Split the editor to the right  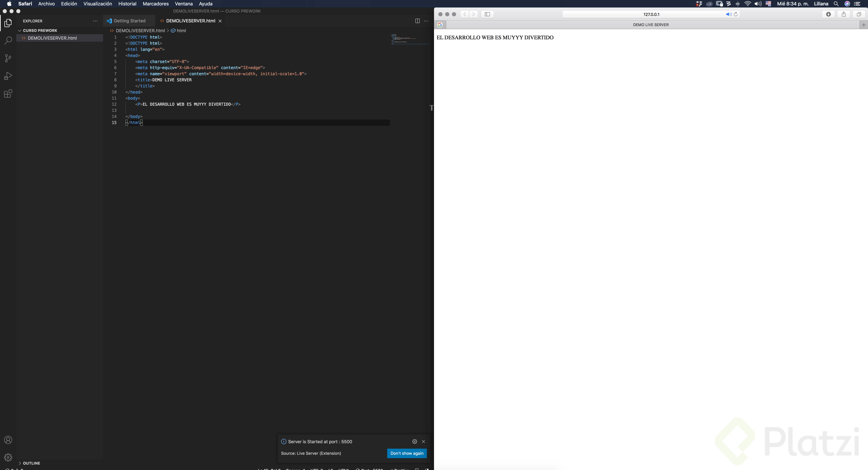coord(417,21)
